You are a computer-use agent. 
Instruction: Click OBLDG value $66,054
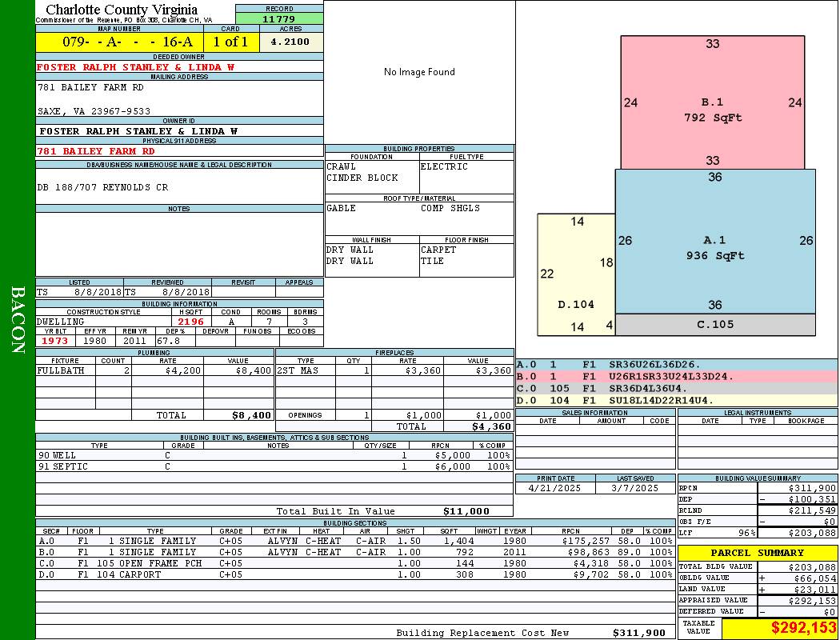click(815, 578)
